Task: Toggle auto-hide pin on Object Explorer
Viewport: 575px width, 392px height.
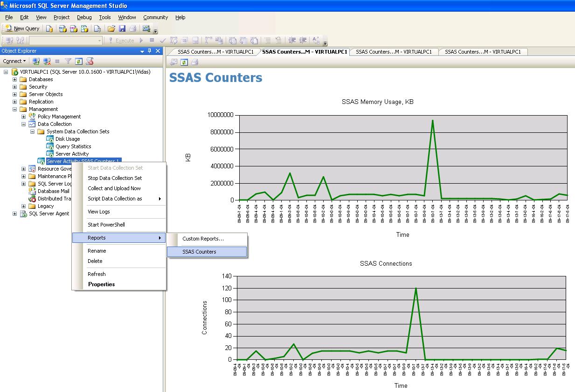Action: tap(150, 51)
